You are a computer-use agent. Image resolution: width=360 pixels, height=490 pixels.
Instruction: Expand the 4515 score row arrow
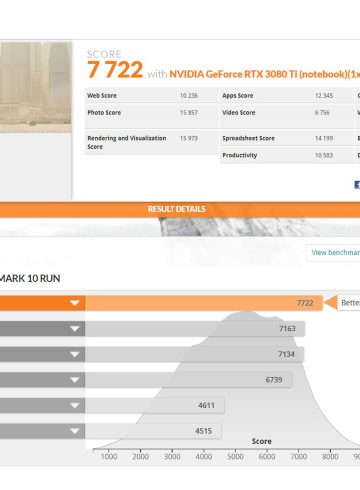click(75, 431)
